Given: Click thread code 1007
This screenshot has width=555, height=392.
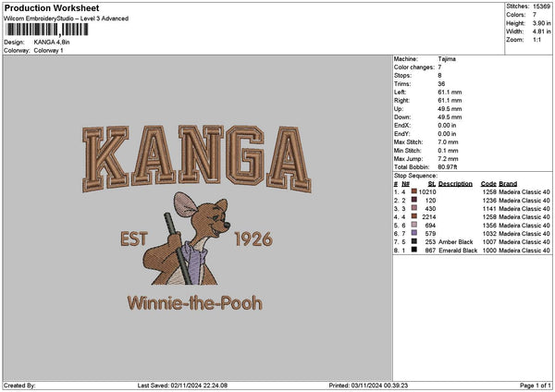Looking at the screenshot, I should 489,241.
